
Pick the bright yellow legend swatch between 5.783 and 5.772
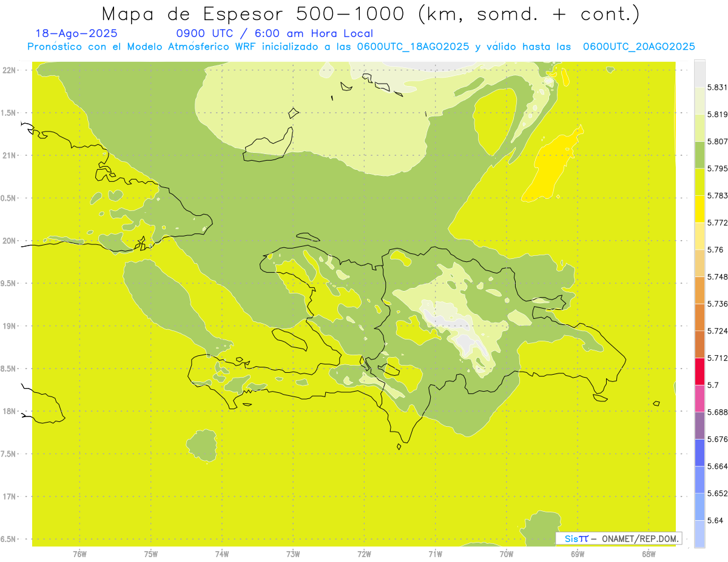(x=699, y=209)
